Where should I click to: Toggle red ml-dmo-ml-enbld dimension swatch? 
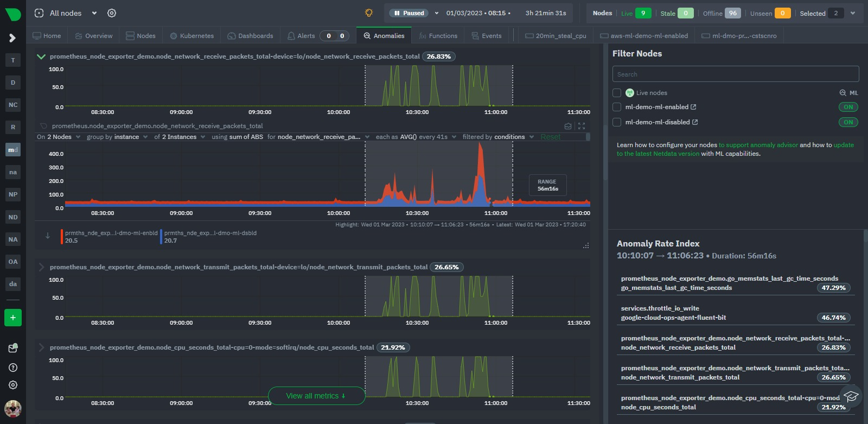62,237
